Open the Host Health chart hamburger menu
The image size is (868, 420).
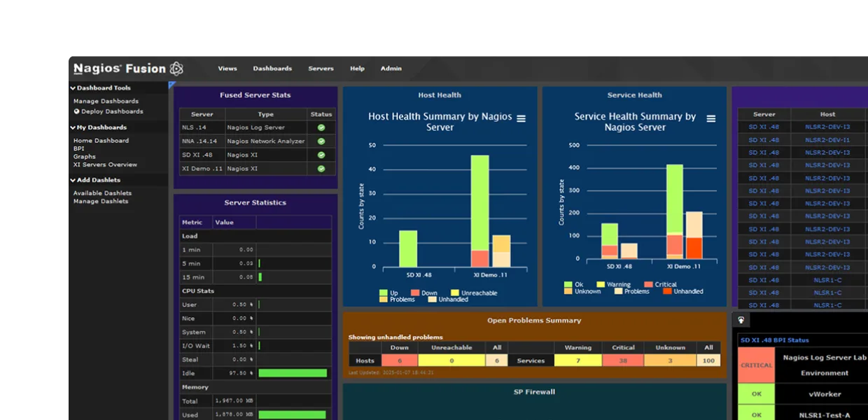tap(521, 118)
